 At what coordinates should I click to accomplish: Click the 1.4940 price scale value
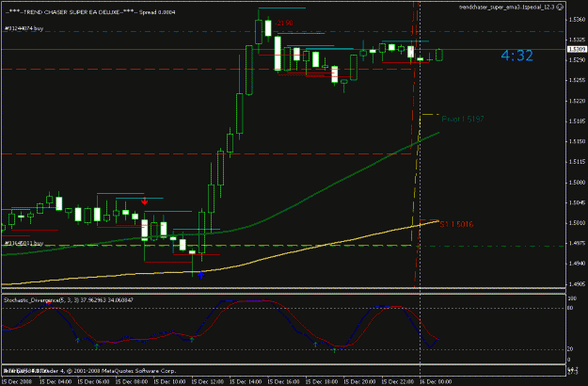point(577,264)
